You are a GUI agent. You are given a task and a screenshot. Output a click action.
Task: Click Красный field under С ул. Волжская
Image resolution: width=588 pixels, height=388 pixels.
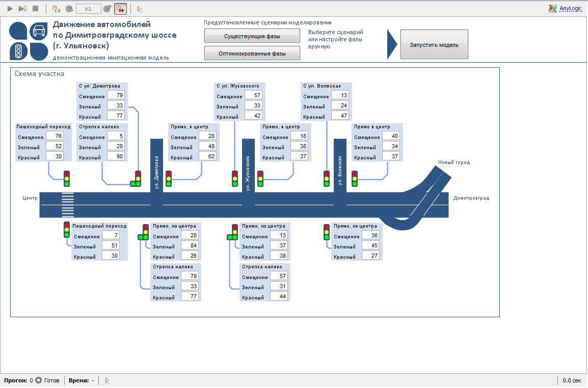coord(340,116)
